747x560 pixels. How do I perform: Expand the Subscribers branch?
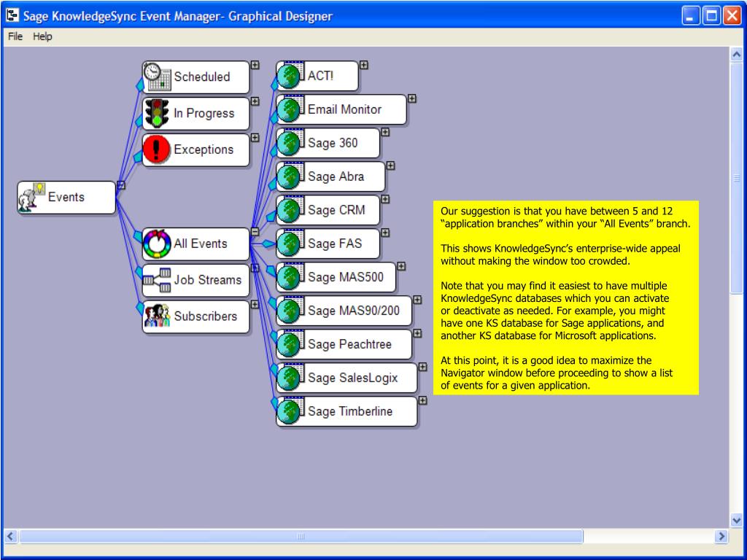255,304
